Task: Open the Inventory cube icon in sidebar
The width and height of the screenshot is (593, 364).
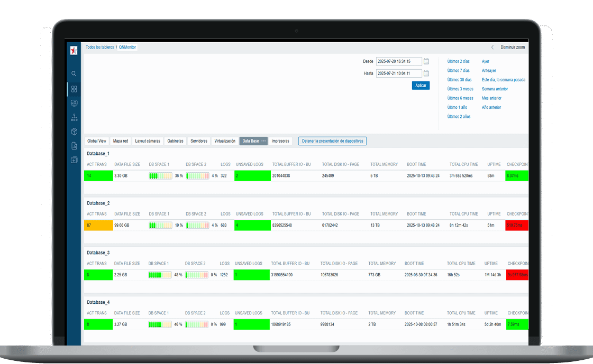Action: pos(74,132)
